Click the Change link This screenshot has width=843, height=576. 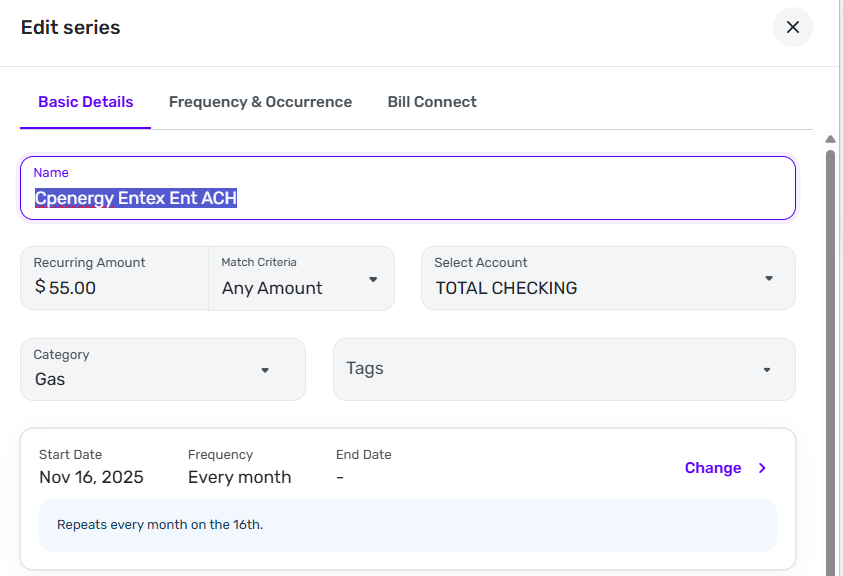pos(713,468)
